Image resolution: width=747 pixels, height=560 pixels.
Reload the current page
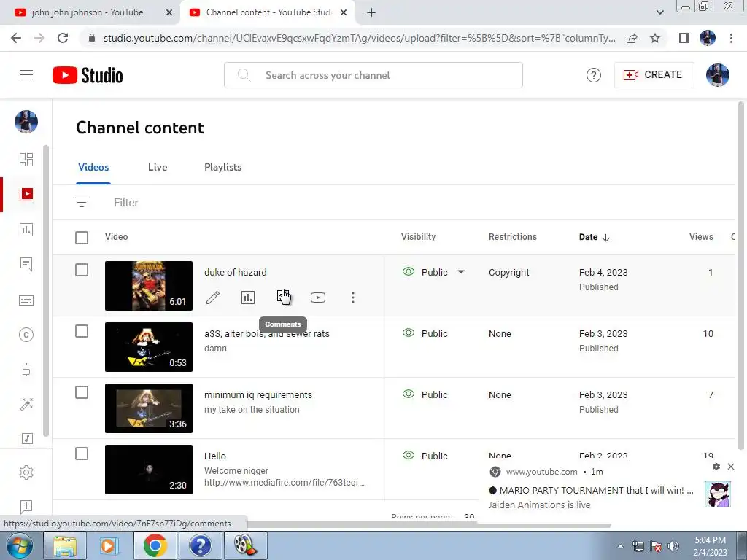coord(63,38)
